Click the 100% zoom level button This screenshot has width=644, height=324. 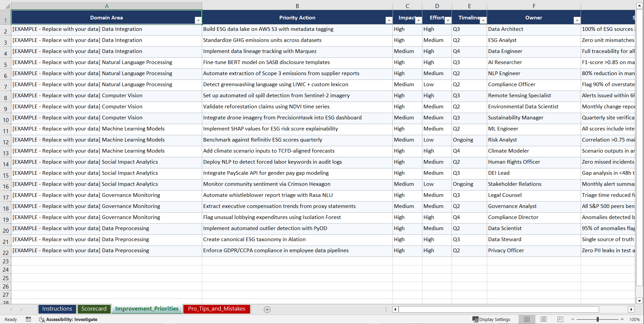tap(634, 319)
